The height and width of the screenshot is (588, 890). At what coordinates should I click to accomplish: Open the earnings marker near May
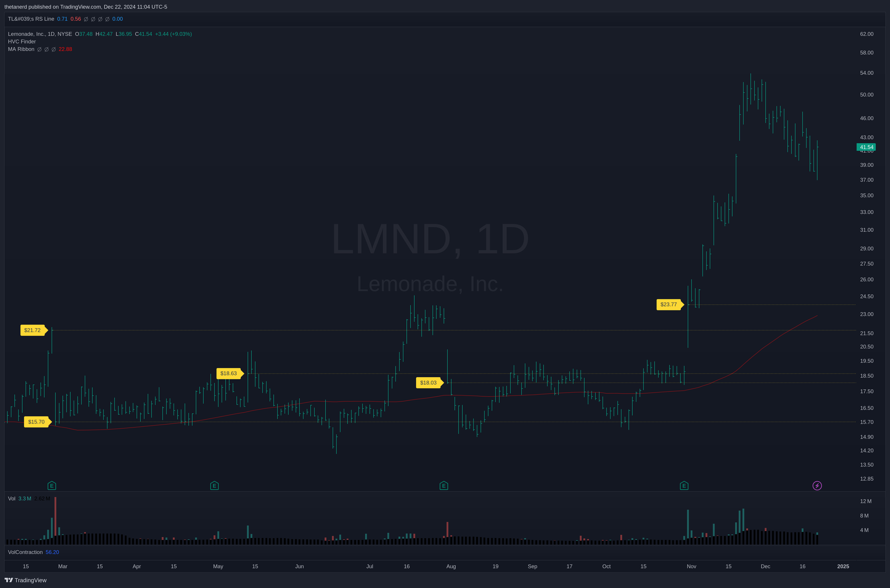coord(214,486)
